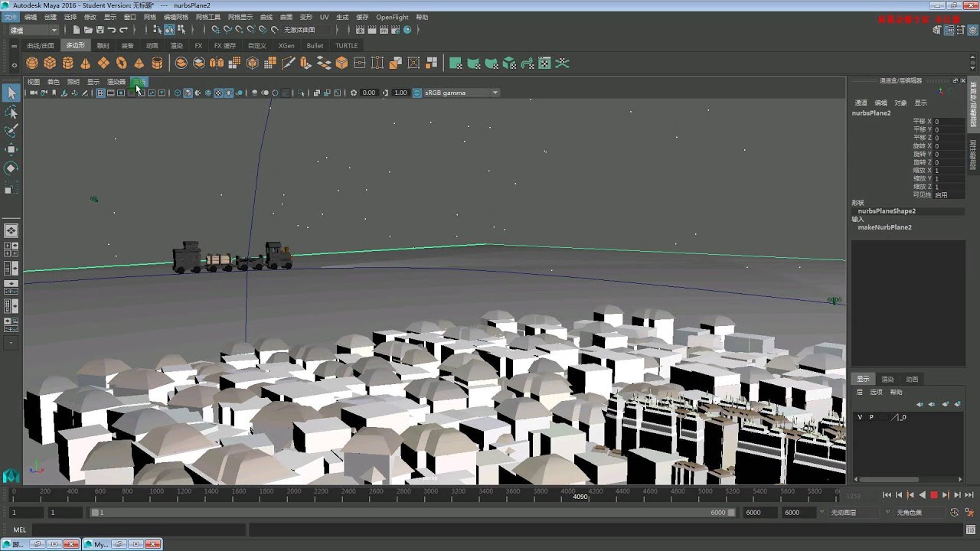
Task: Expand the nurbsPlaneShape2 shape node
Action: 887,211
